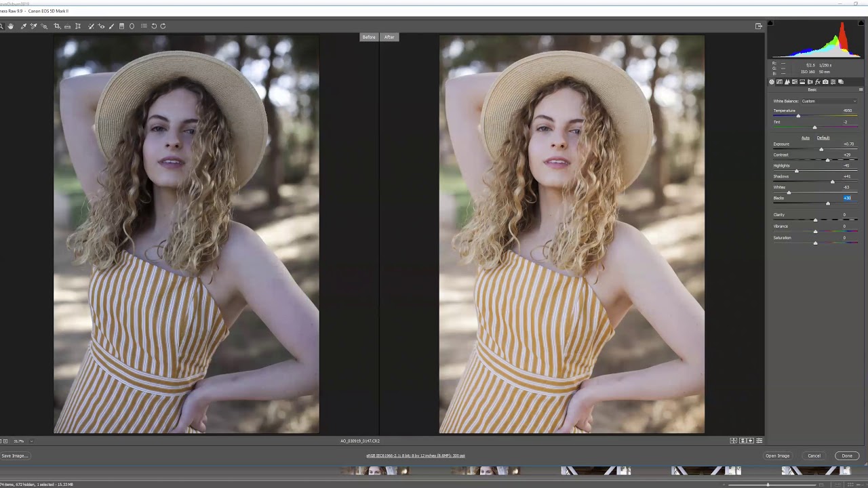Image resolution: width=868 pixels, height=488 pixels.
Task: Adjust the Vibrance slider handle
Action: coord(815,231)
